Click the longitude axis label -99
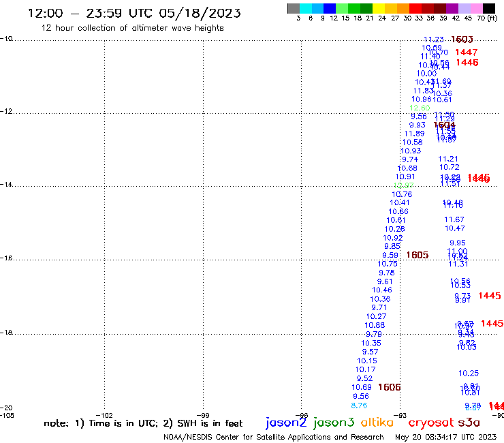 [x=203, y=416]
